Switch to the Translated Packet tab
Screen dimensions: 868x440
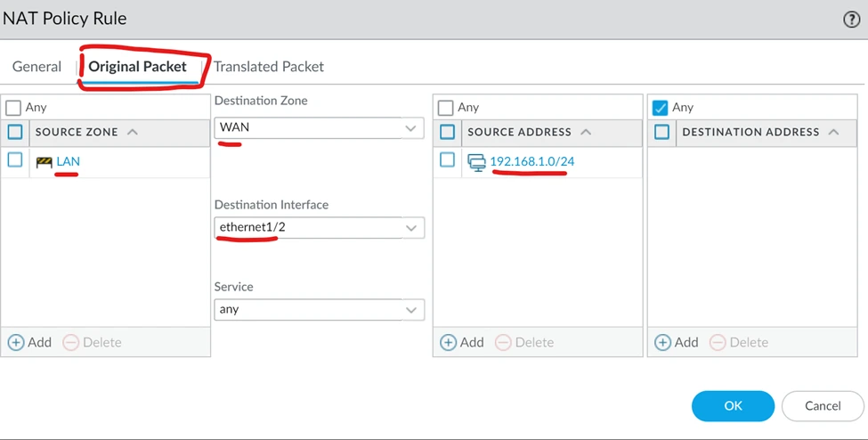coord(268,67)
